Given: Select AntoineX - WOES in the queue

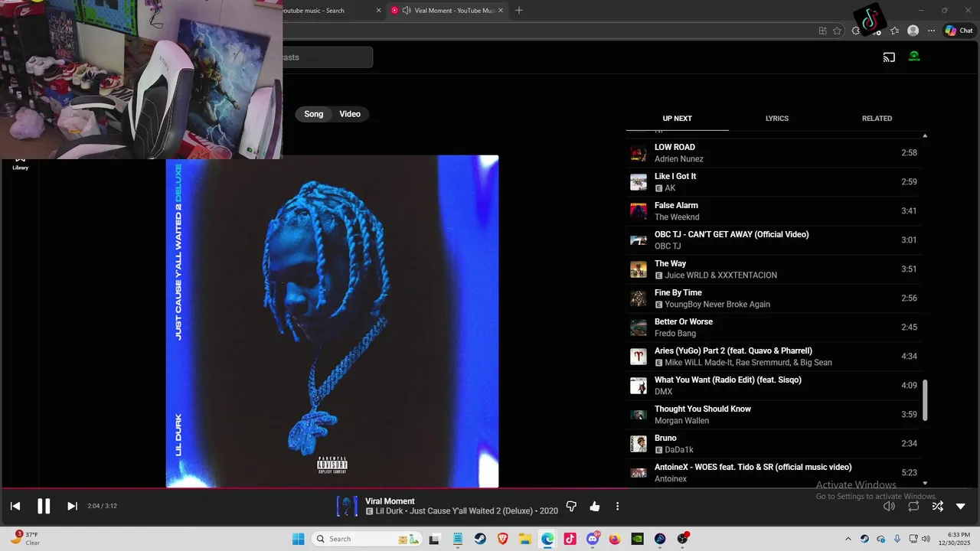Looking at the screenshot, I should [773, 473].
